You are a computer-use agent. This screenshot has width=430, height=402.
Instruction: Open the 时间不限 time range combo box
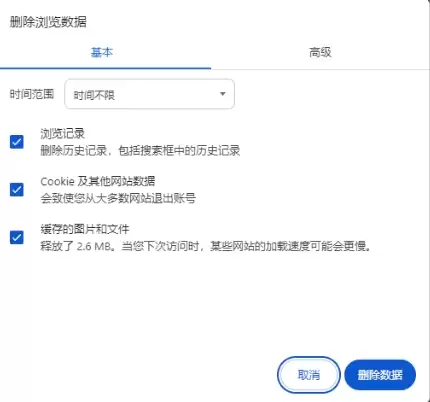point(149,94)
